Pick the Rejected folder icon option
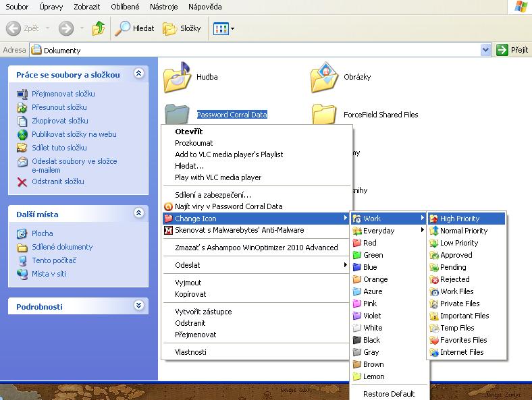The image size is (532, 400). point(454,279)
